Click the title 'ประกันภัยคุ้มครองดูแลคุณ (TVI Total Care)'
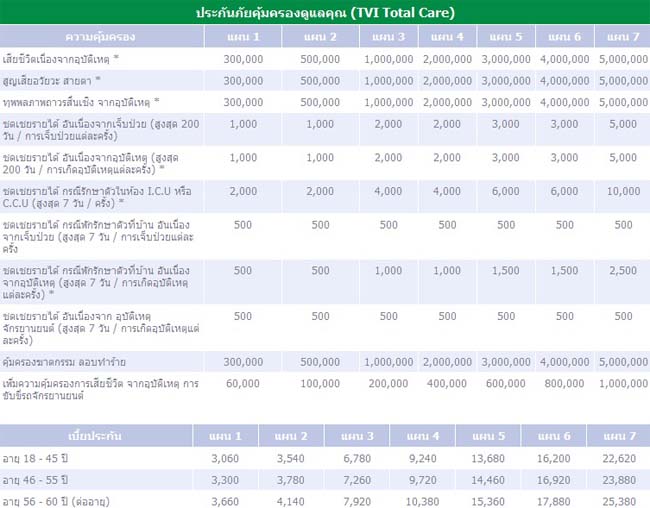650x508 pixels. pos(325,12)
